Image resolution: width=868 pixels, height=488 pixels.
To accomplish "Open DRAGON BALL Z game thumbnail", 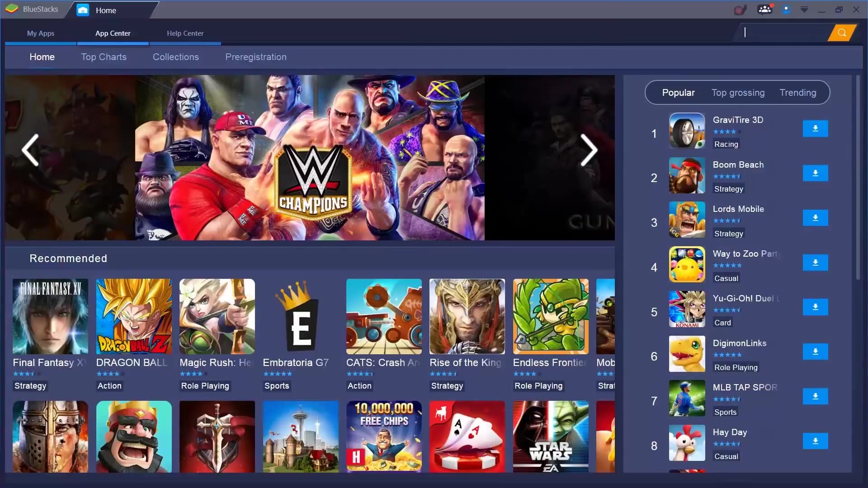I will [x=134, y=316].
